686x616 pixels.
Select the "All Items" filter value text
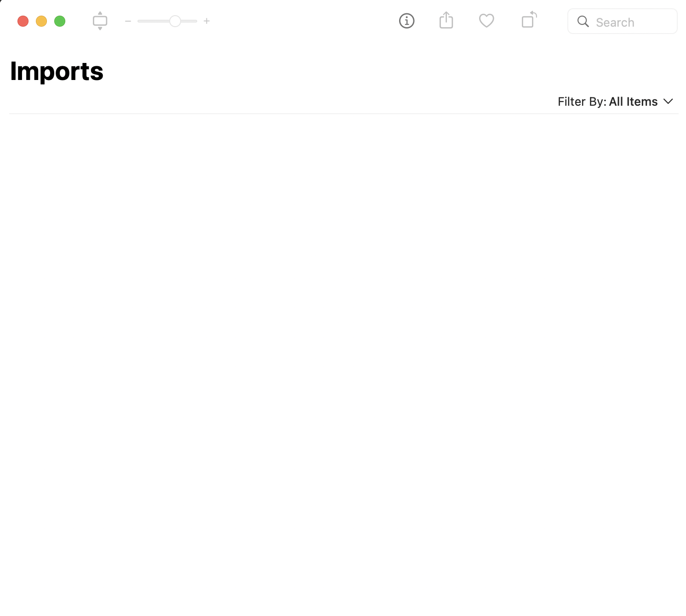point(633,102)
